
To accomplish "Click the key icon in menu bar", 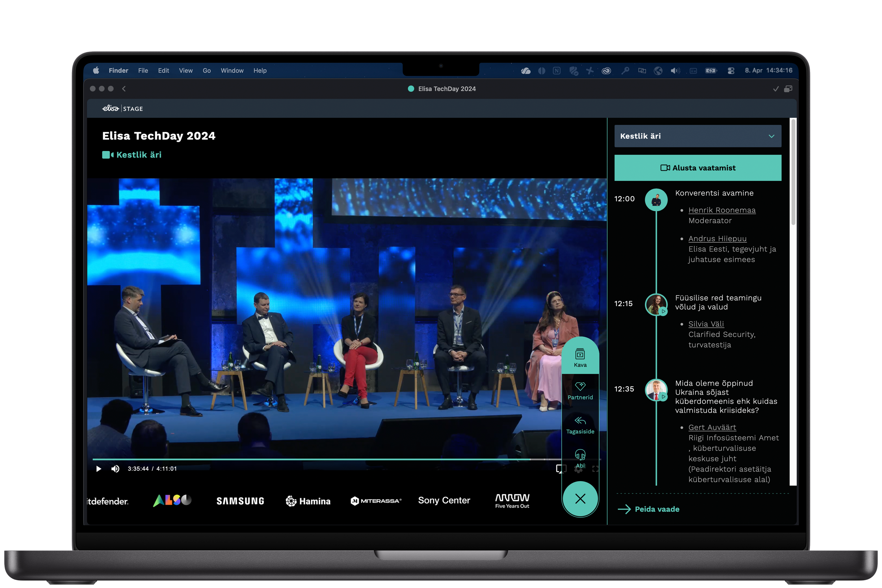I will 625,71.
